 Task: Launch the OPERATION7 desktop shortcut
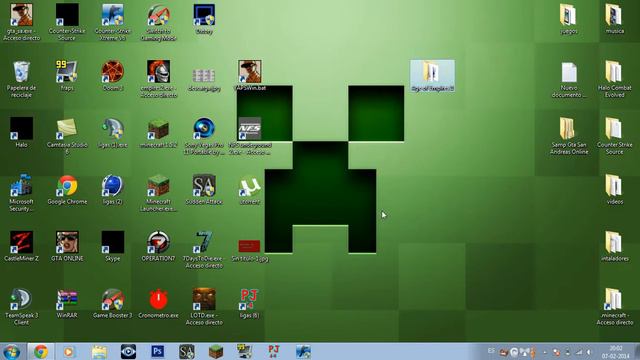pos(158,247)
